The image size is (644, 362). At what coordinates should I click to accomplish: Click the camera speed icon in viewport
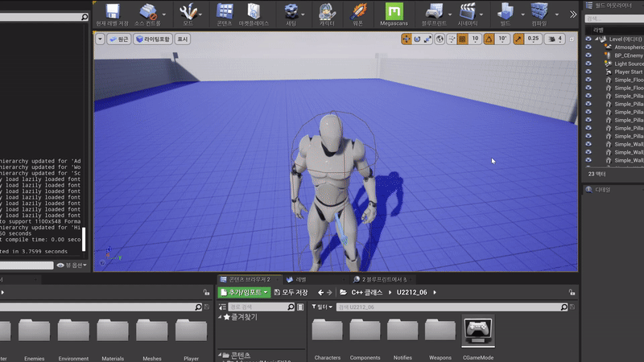point(552,39)
